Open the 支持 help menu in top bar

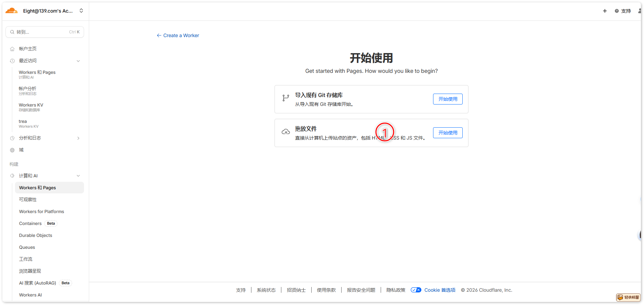point(623,11)
